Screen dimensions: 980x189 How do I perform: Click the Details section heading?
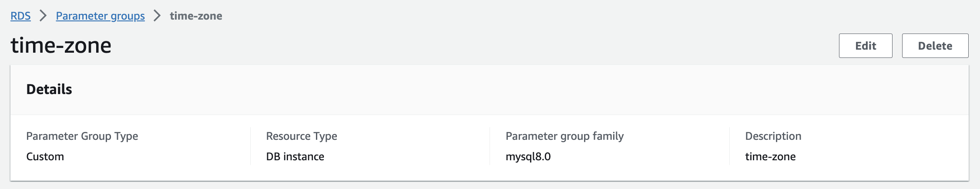pos(49,89)
